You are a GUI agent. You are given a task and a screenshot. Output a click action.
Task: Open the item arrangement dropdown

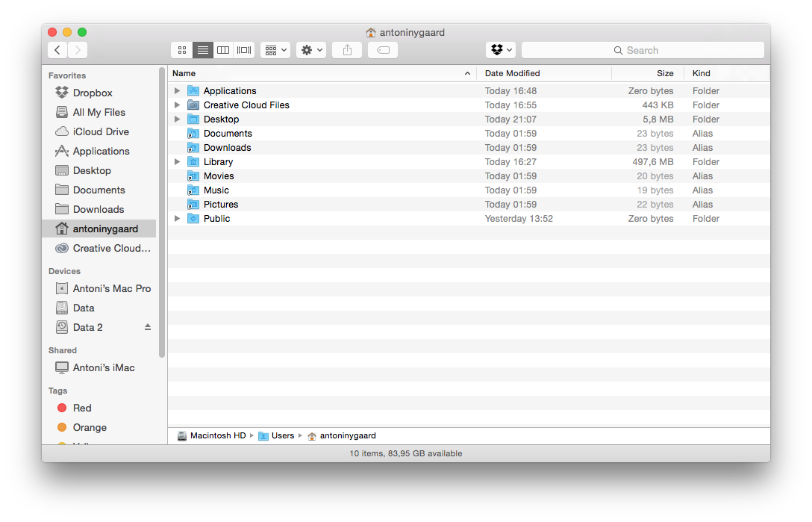[275, 50]
